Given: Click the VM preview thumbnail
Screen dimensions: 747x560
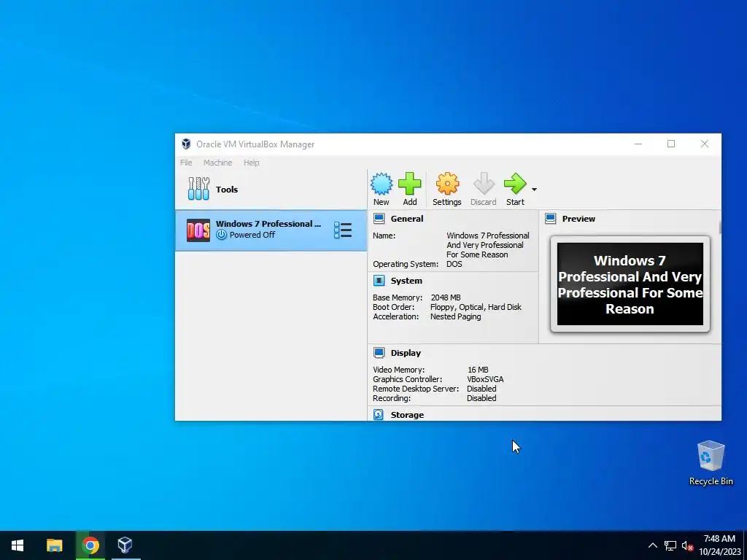Looking at the screenshot, I should (x=630, y=284).
